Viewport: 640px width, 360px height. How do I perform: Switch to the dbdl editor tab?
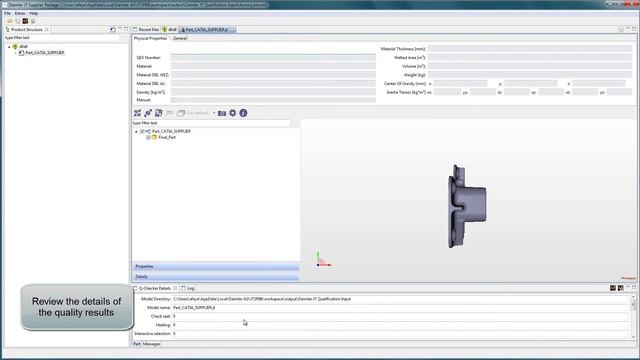coord(170,29)
